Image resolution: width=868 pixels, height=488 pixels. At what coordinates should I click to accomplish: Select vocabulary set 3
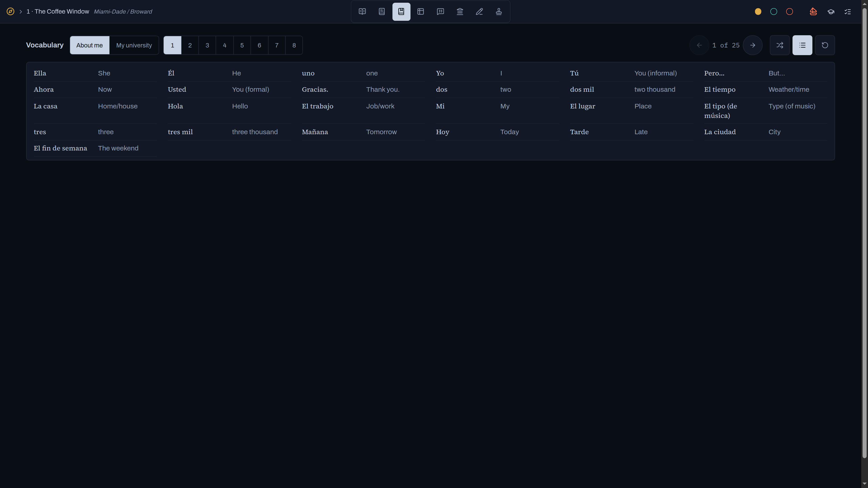(207, 45)
